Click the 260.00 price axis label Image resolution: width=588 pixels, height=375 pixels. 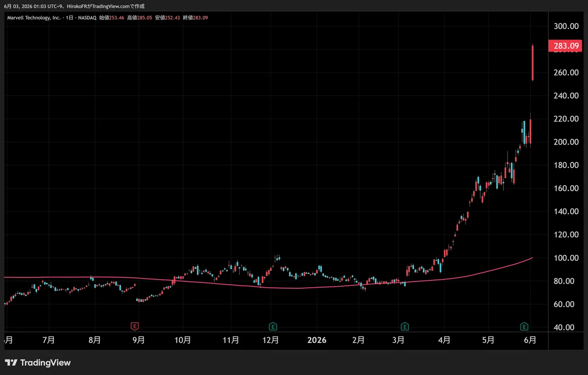pyautogui.click(x=566, y=73)
